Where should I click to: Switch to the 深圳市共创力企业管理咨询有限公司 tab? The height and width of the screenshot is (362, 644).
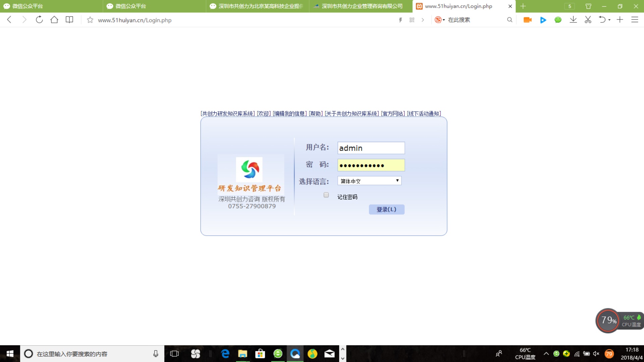click(x=361, y=6)
